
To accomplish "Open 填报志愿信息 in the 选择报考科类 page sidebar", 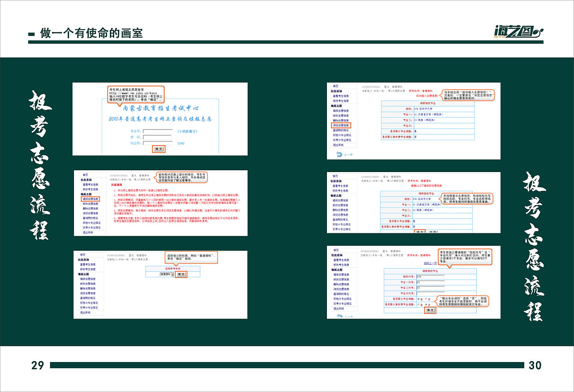I will [88, 279].
